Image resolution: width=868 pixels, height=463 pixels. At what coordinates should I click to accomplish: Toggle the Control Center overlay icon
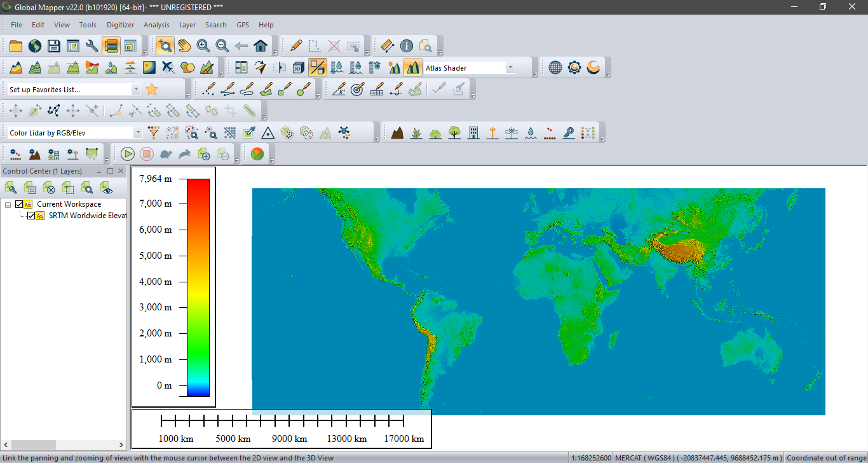pyautogui.click(x=111, y=46)
